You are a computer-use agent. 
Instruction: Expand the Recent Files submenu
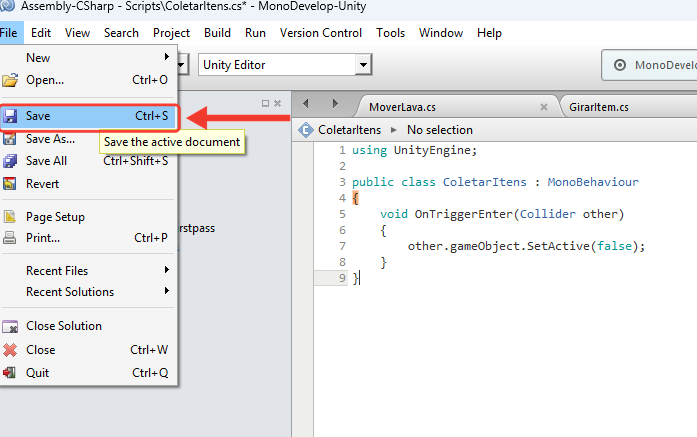tap(167, 270)
